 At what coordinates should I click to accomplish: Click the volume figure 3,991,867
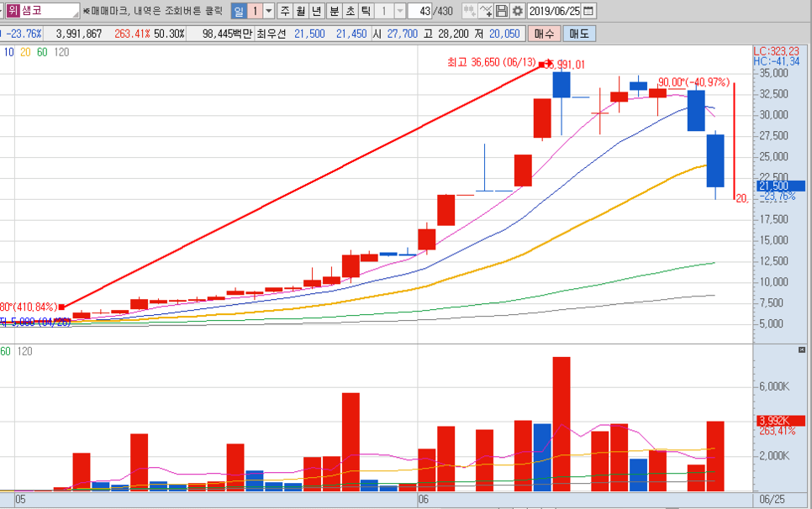coord(79,34)
